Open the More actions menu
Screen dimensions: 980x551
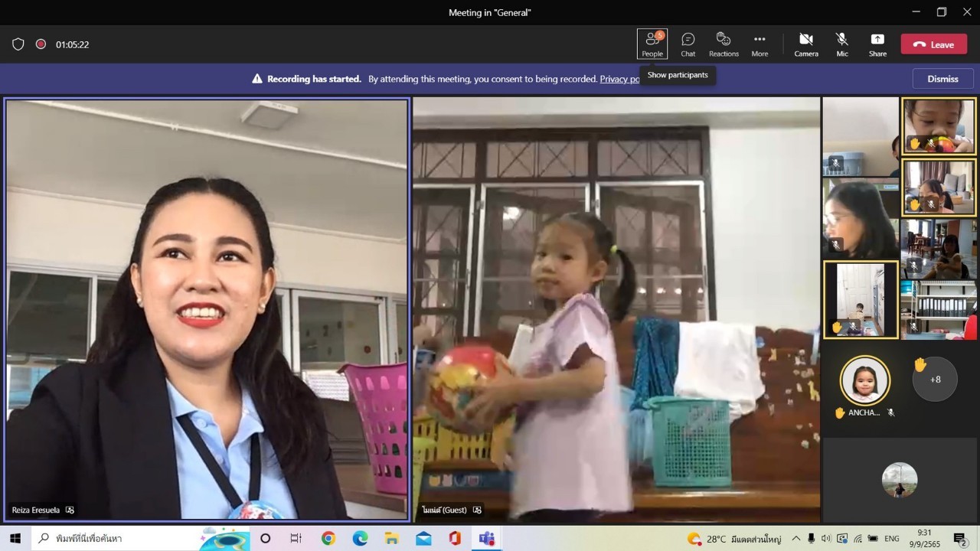(759, 44)
